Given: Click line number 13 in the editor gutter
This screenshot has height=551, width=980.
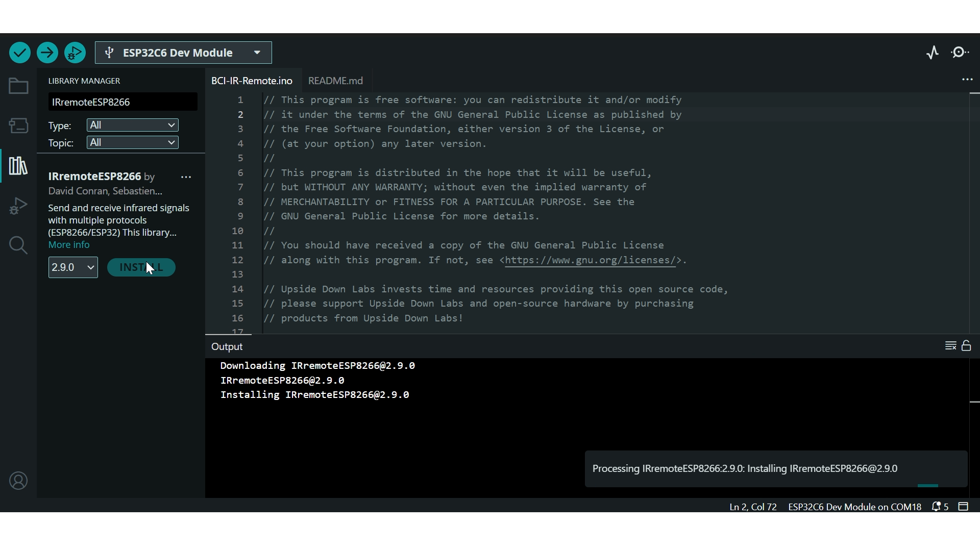Looking at the screenshot, I should [237, 274].
